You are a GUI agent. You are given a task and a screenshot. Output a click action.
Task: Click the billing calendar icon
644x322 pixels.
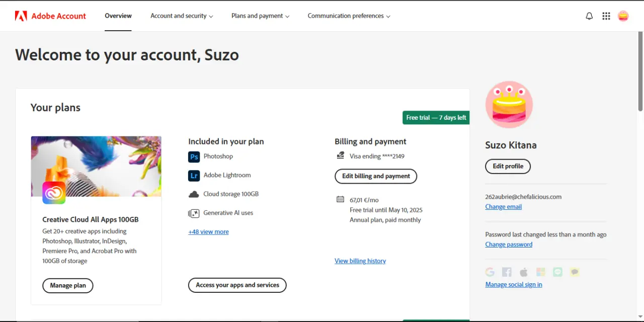pos(341,199)
